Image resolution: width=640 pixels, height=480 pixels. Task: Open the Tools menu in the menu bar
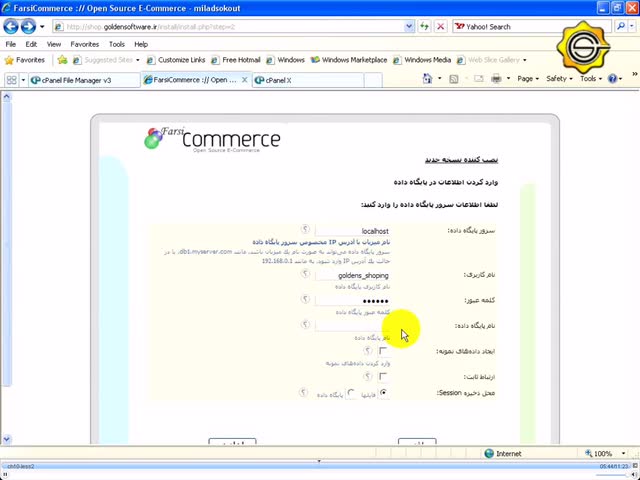tap(117, 44)
